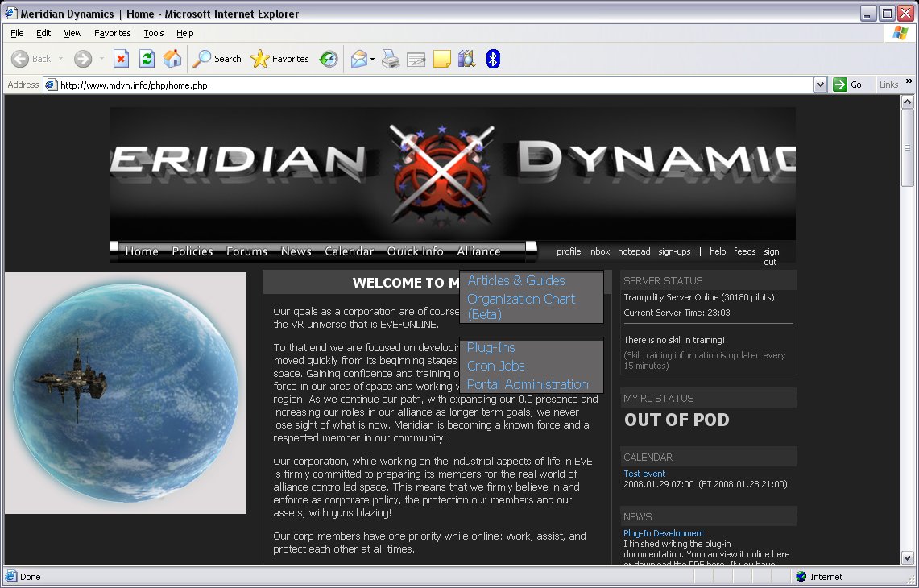
Task: Click the sign out link
Action: pyautogui.click(x=771, y=257)
